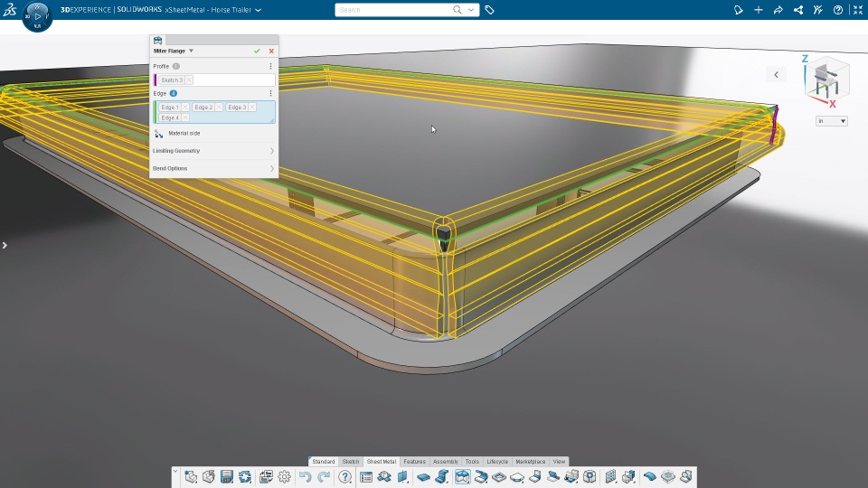
Task: Click inside the Profile selection field
Action: point(215,80)
